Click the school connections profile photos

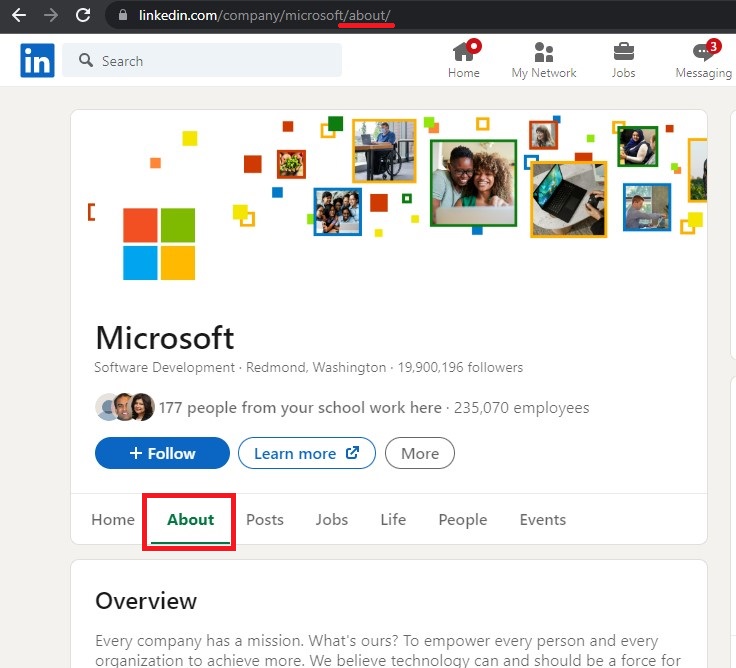coord(125,407)
